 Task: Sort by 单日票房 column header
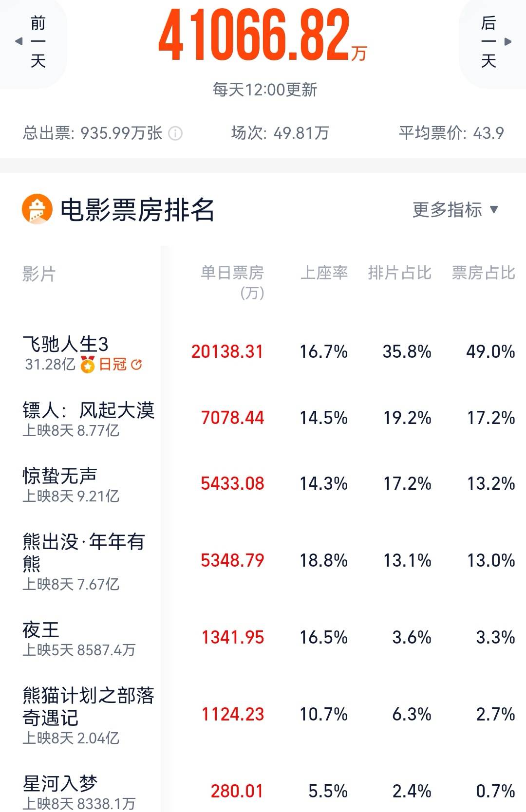[232, 281]
